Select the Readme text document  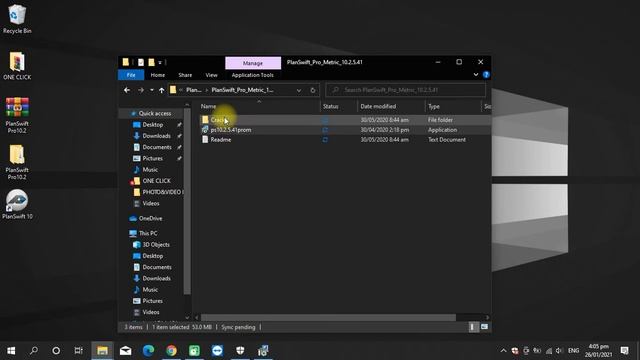(345, 140)
